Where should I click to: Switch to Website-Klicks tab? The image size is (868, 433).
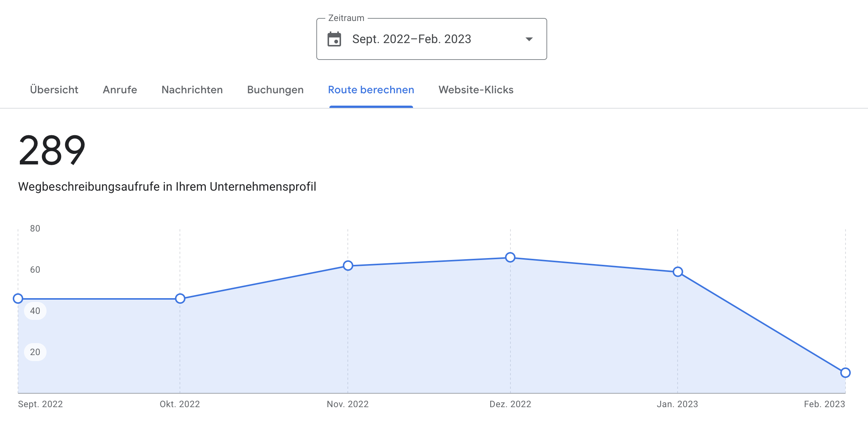[x=476, y=90]
